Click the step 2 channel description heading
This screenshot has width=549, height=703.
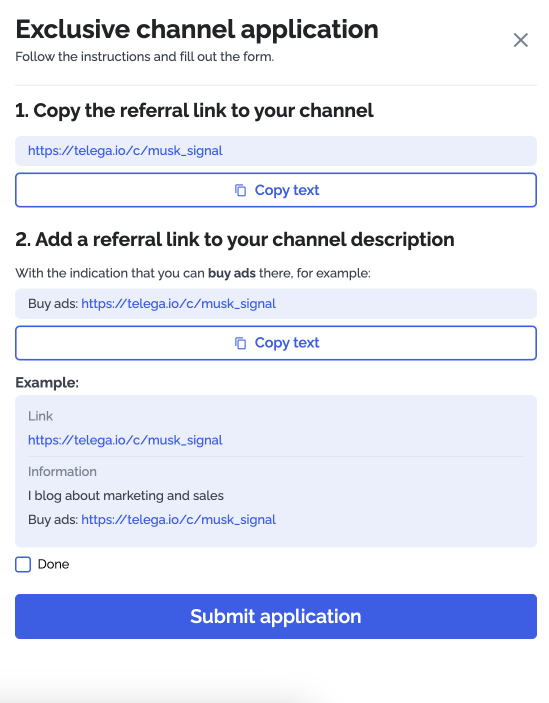click(235, 239)
